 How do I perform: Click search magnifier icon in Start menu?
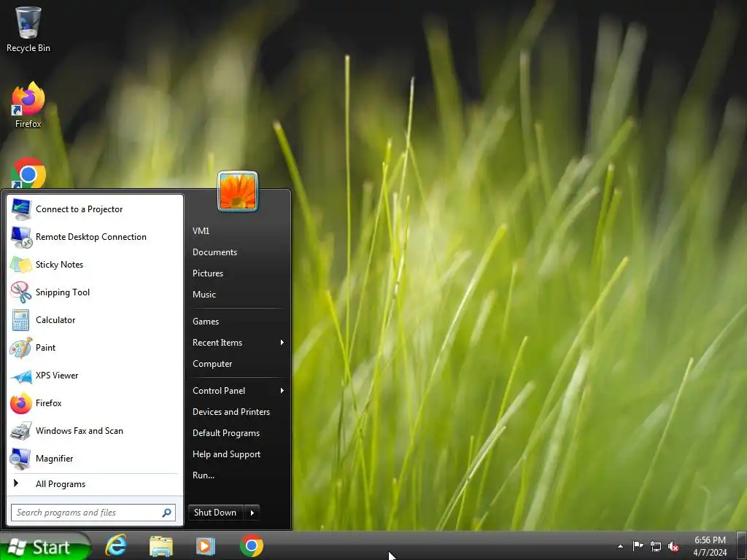[x=167, y=513]
